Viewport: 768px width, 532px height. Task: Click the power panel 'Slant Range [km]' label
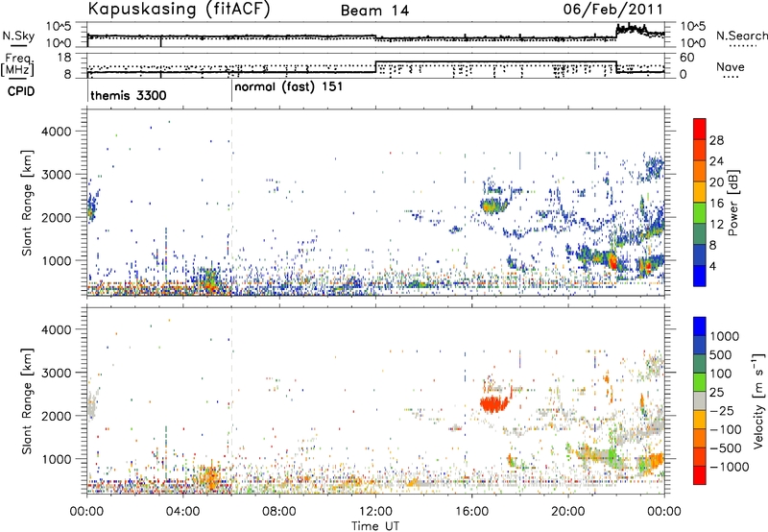click(x=28, y=203)
